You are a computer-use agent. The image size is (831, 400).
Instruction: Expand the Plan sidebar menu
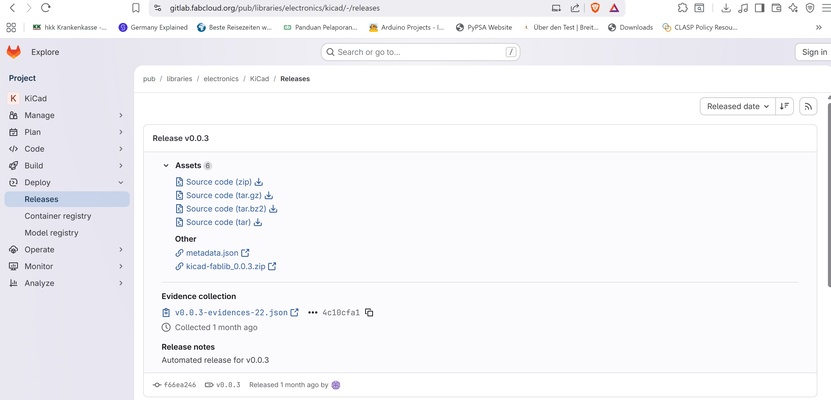tap(67, 132)
